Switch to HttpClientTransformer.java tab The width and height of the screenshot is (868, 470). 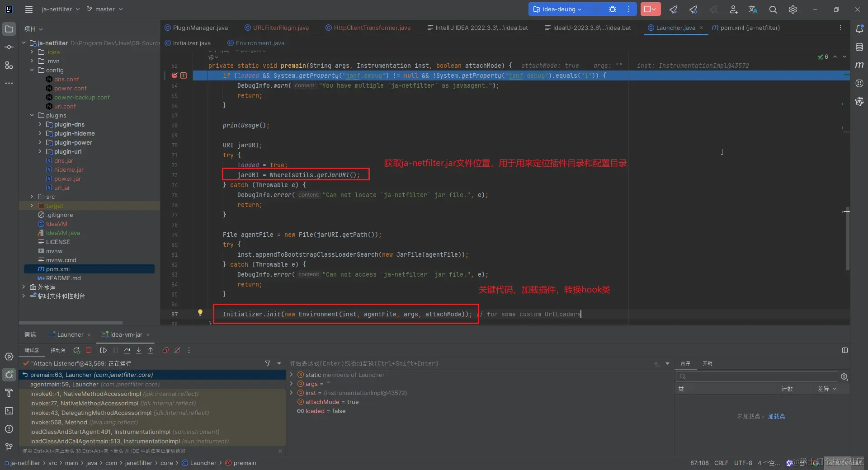(368, 28)
